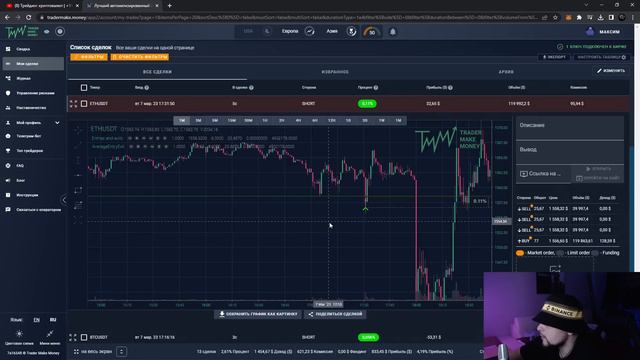Image resolution: width=640 pixels, height=360 pixels.
Task: Tick ETHUSDT trade checkbox
Action: (84, 104)
